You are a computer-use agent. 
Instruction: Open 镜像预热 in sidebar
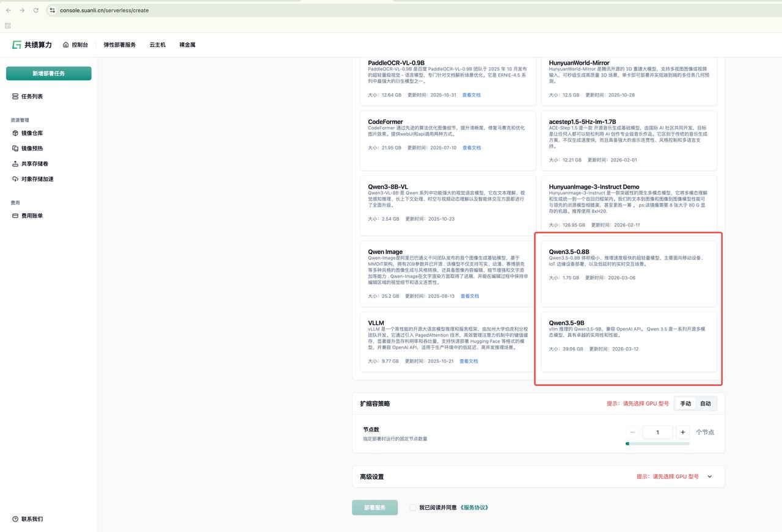click(x=32, y=148)
